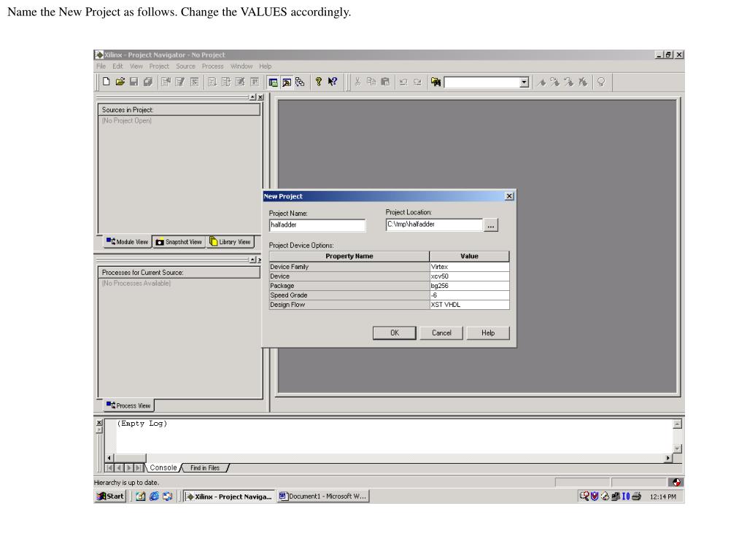Select the Console tab
The width and height of the screenshot is (747, 560).
pyautogui.click(x=163, y=467)
